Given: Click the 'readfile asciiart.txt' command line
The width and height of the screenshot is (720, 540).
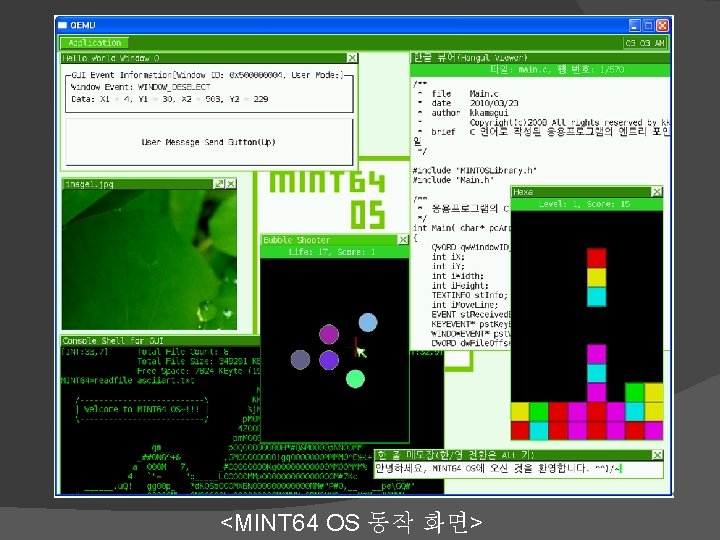Looking at the screenshot, I should (128, 380).
